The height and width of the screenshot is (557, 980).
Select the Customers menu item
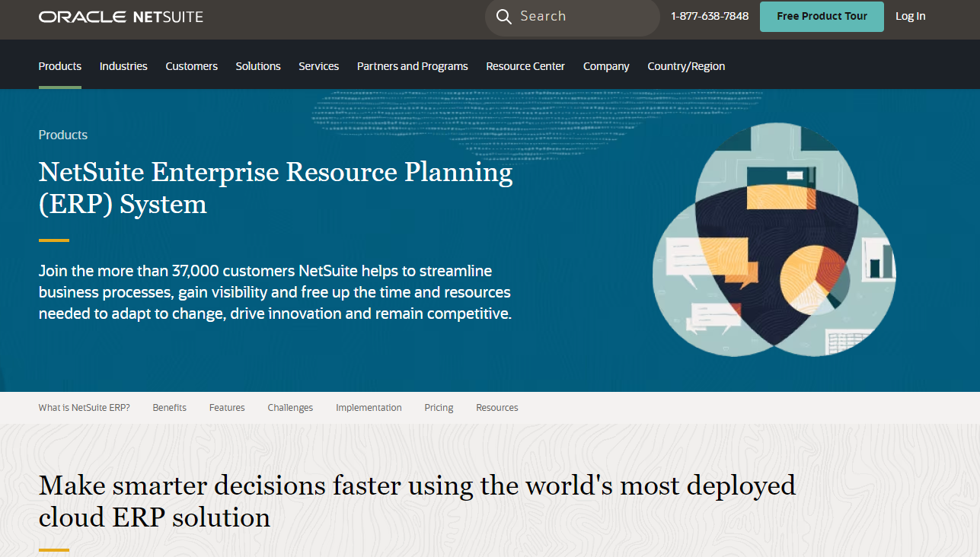click(x=191, y=66)
